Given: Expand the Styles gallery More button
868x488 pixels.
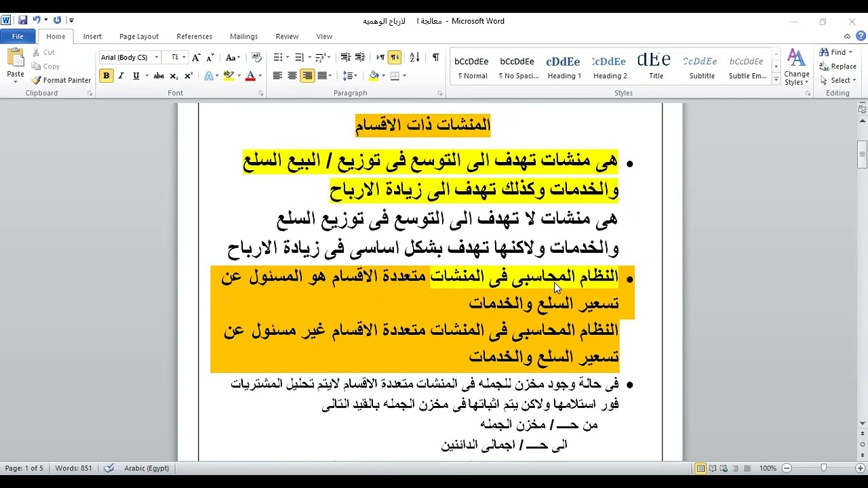Looking at the screenshot, I should pyautogui.click(x=776, y=80).
